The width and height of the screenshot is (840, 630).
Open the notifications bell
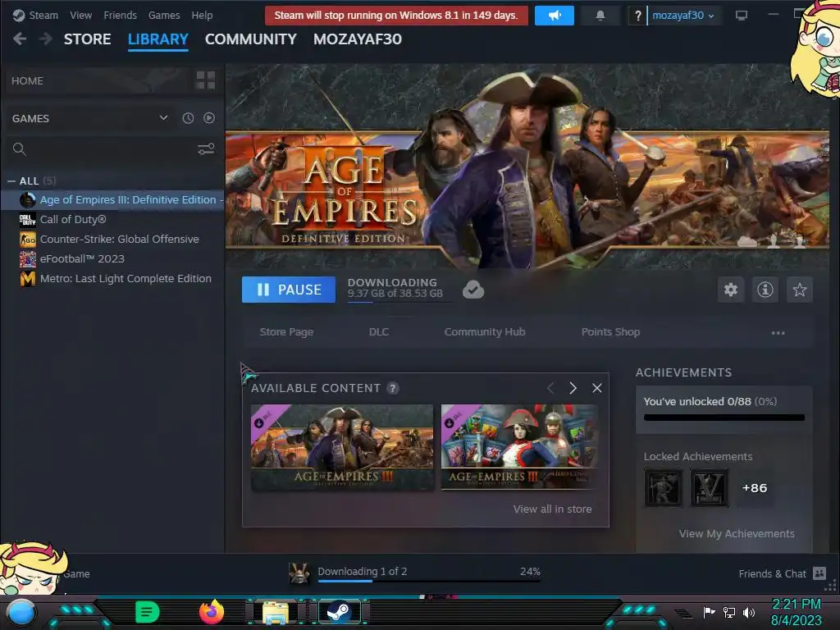click(600, 16)
